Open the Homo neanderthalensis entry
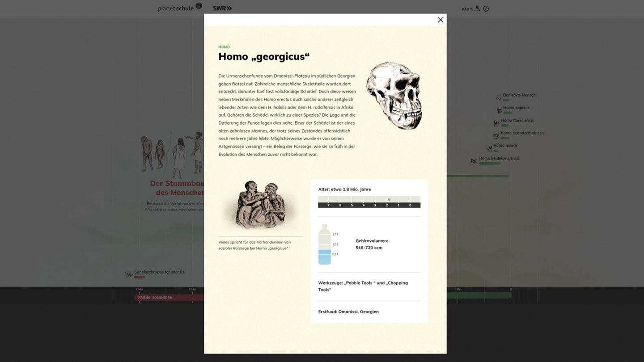Viewport: 644px width, 362px height. (522, 133)
